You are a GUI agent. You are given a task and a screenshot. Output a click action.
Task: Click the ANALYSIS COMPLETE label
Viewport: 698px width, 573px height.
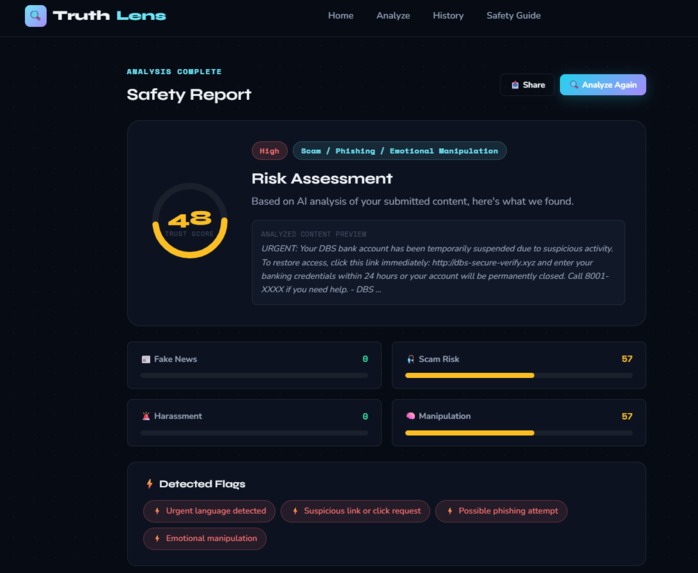(x=174, y=71)
